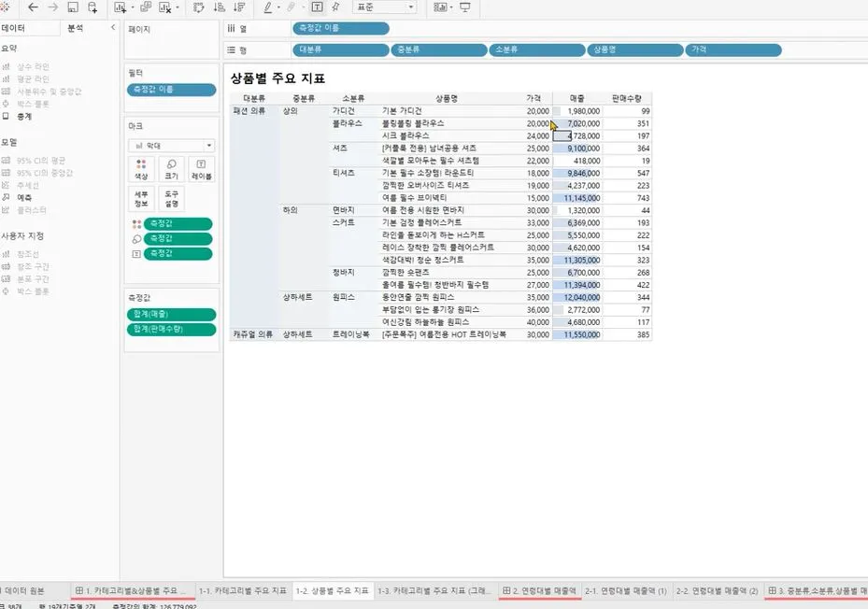Sort ascending using toolbar icon

220,7
